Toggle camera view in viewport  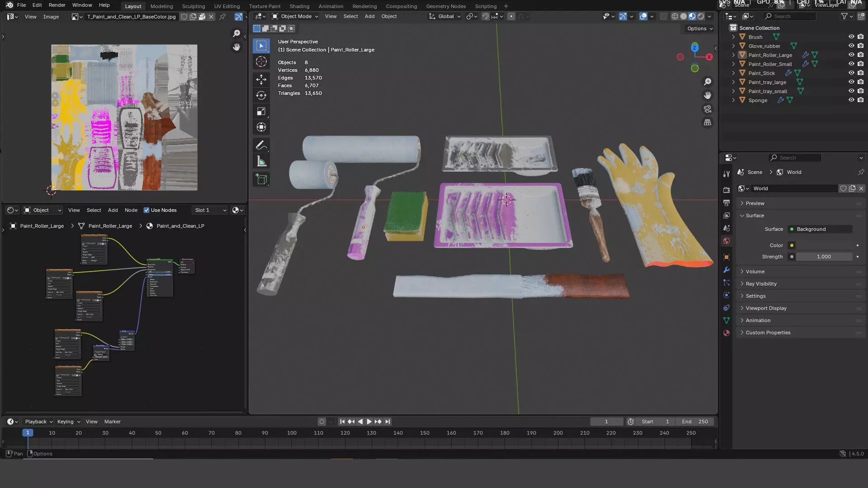click(708, 109)
